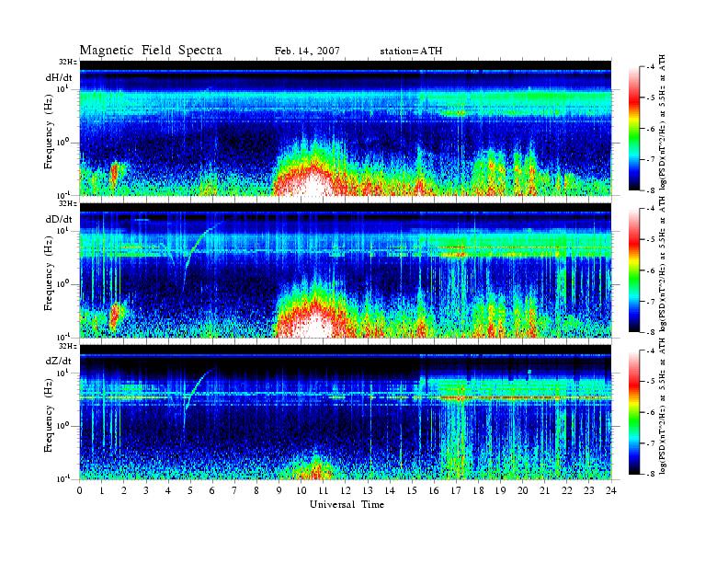Click hour tick label 14 on time axis
Screen dimensions: 728x563
[390, 490]
